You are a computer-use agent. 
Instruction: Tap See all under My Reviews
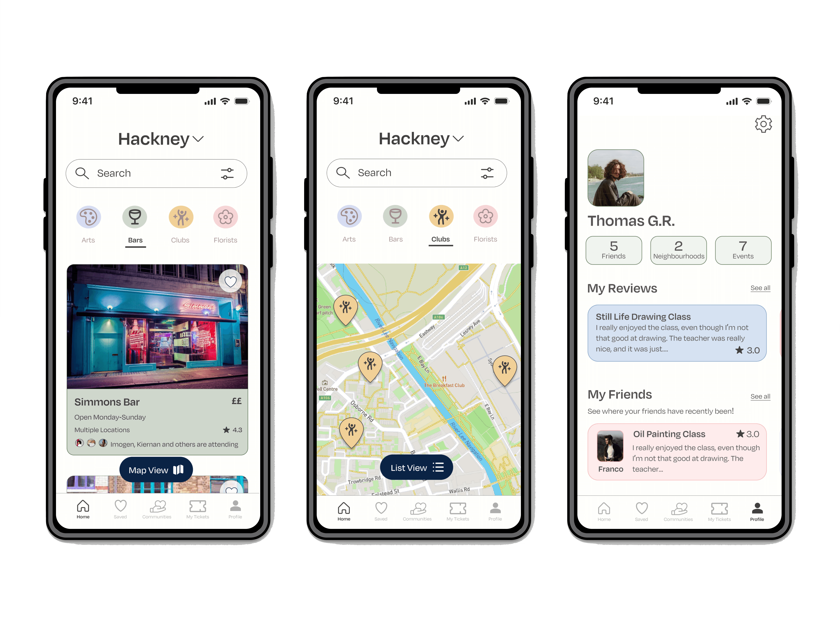pyautogui.click(x=762, y=288)
